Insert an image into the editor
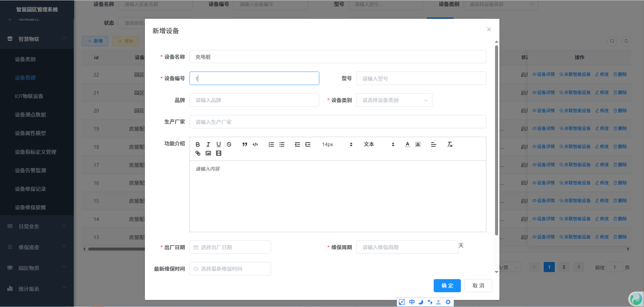This screenshot has height=307, width=644. click(208, 153)
